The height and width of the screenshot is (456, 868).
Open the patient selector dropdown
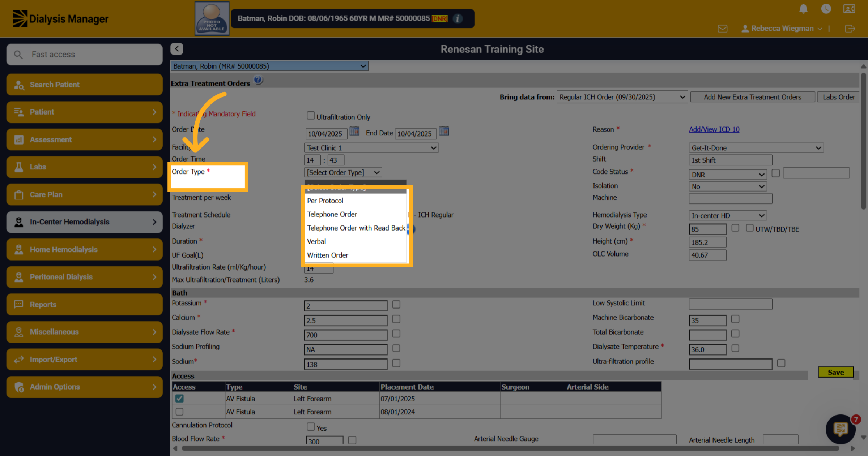click(269, 66)
